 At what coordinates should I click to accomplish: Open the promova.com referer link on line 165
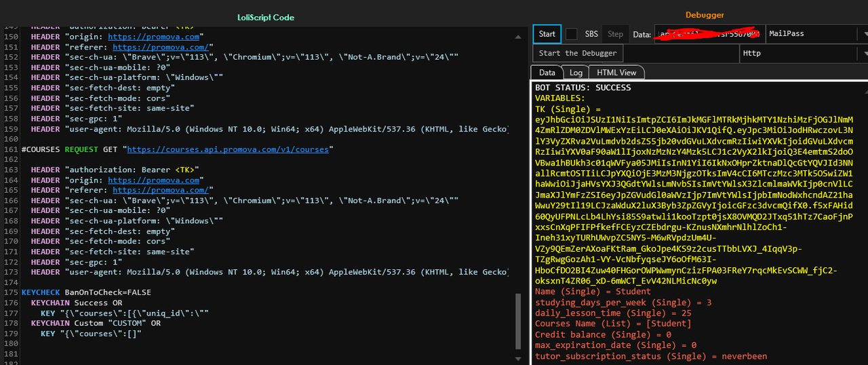(x=161, y=190)
